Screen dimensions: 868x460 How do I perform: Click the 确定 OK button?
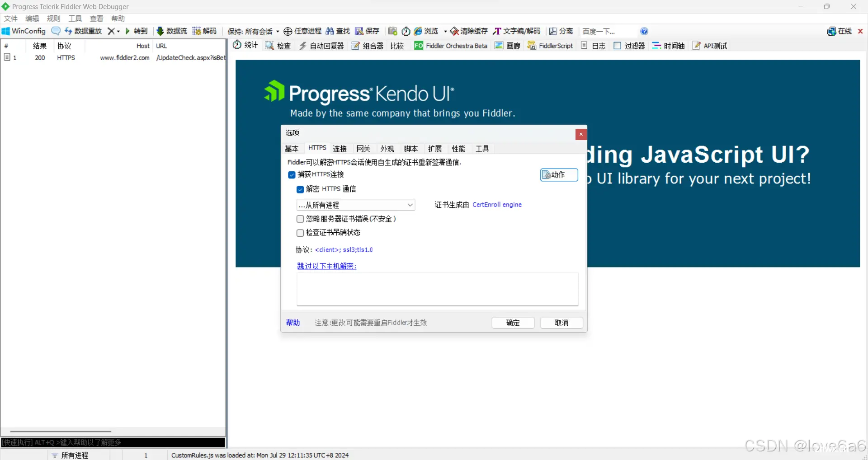[x=513, y=323]
